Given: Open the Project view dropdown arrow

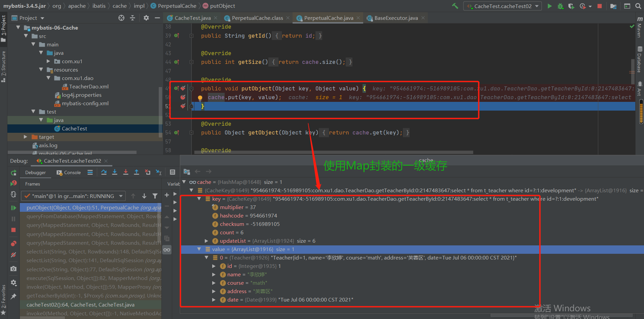Looking at the screenshot, I should [x=42, y=18].
